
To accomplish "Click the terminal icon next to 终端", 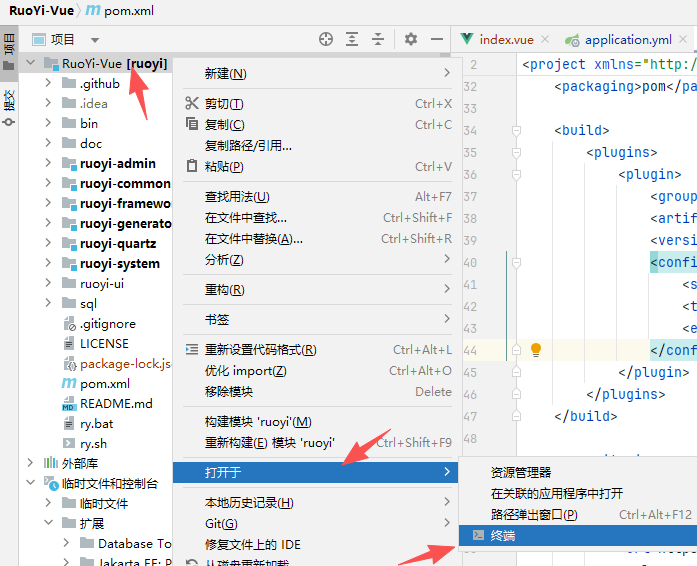I will coord(478,536).
